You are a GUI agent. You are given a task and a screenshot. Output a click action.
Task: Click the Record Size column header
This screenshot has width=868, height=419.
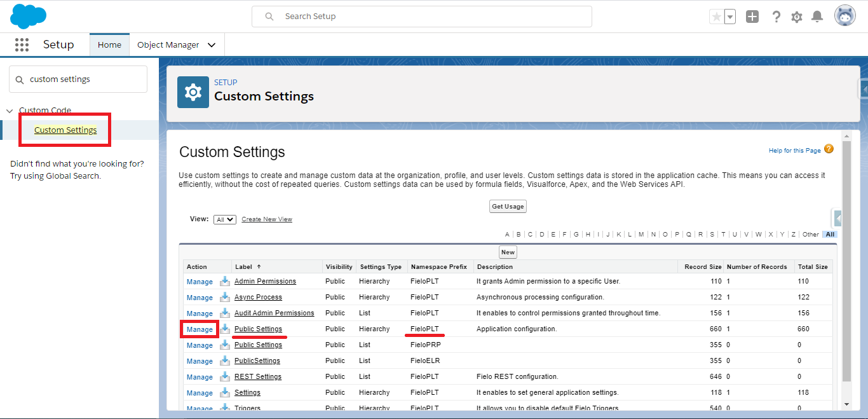pyautogui.click(x=703, y=267)
